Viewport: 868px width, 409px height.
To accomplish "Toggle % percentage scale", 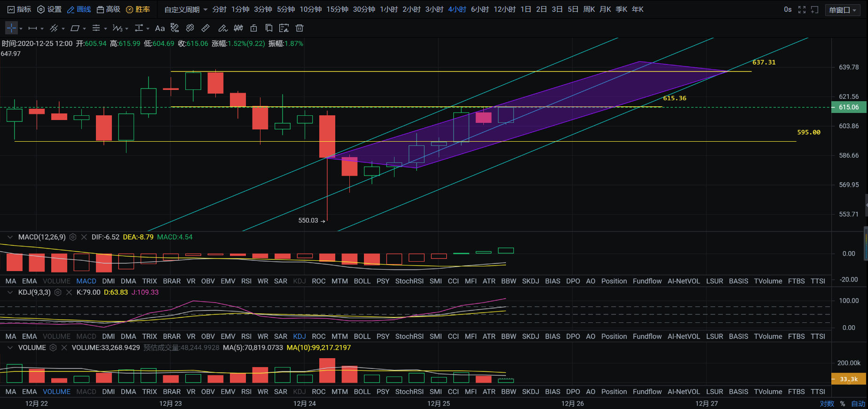I will [843, 404].
